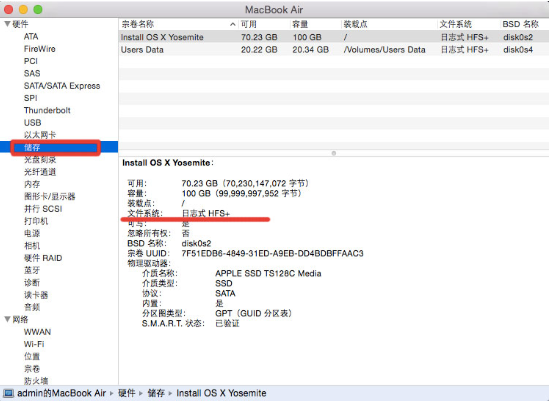
Task: Click Install OS X Yosemite in the path bar
Action: [221, 393]
